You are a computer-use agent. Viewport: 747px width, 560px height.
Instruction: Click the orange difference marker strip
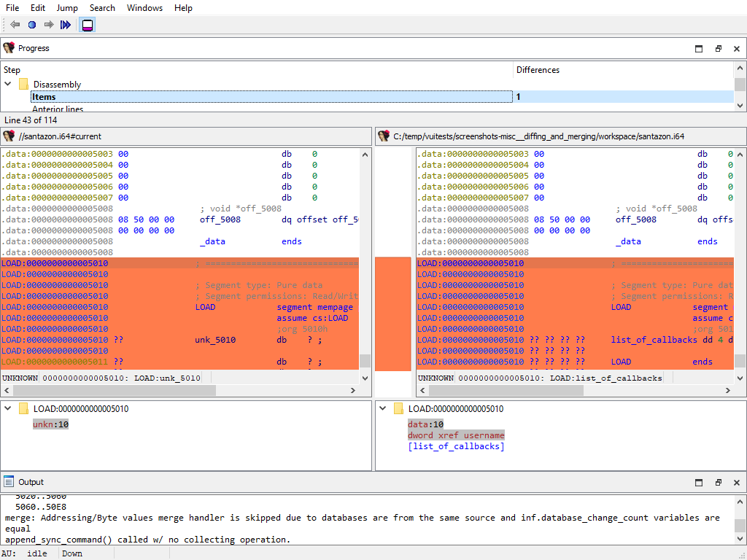pos(392,314)
